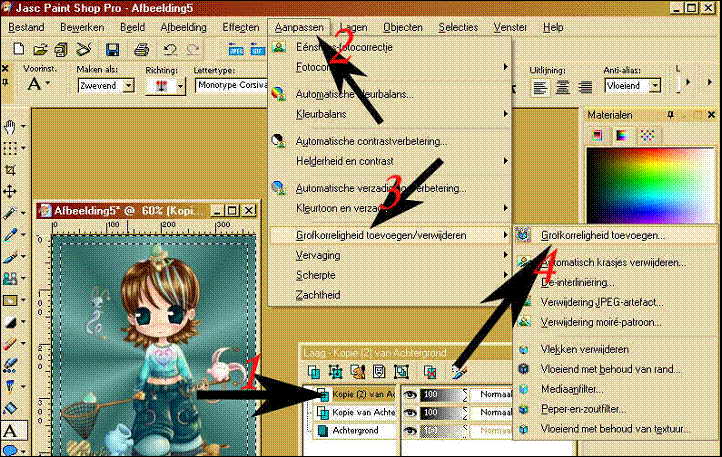
Task: Adjust opacity slider of Kopie van Achtergrond layer
Action: pos(443,412)
